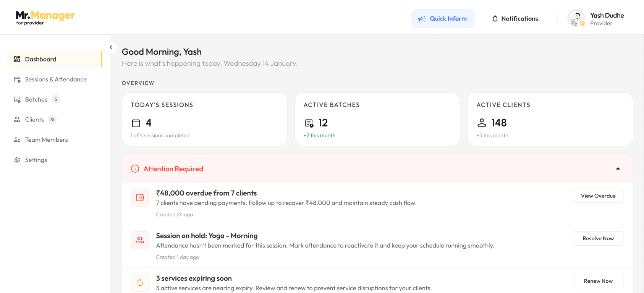Viewport: 644px width, 293px height.
Task: Click the calendar icon in Today's Sessions card
Action: click(136, 123)
